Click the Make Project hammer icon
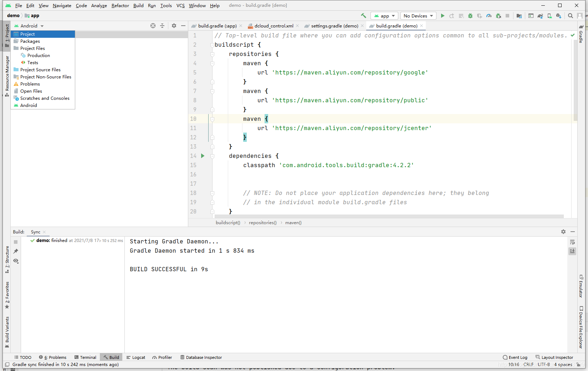This screenshot has width=588, height=371. 363,16
